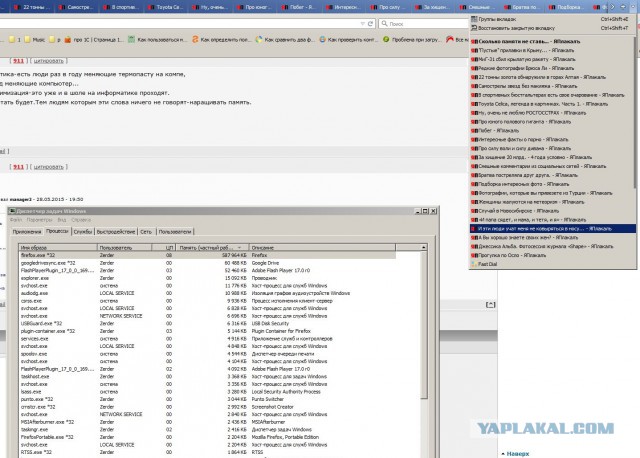Click the "Наверх" link
Viewport: 640px width, 458px height.
click(x=518, y=454)
